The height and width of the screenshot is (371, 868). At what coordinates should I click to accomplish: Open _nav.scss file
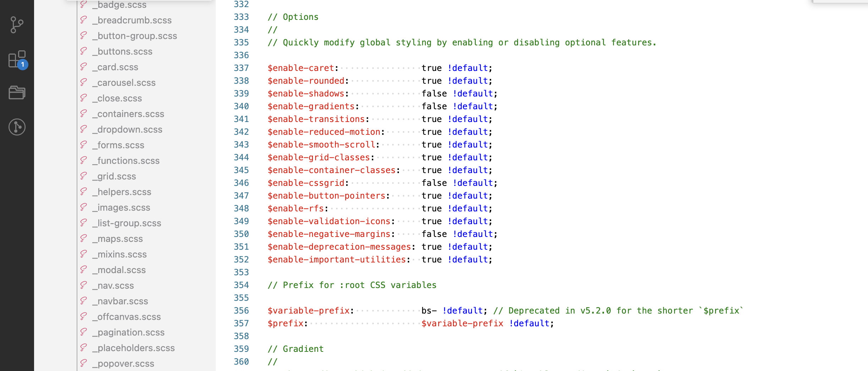113,286
